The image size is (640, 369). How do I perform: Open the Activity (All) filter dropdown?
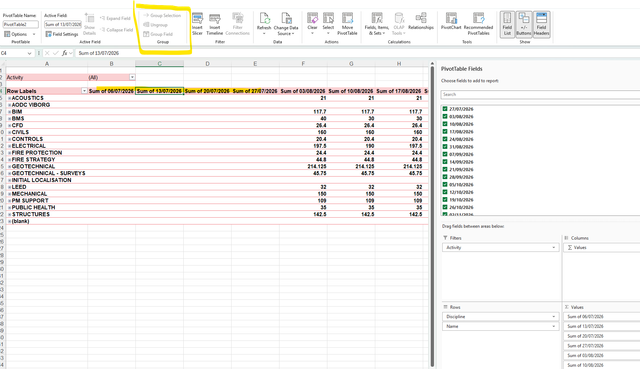point(132,77)
